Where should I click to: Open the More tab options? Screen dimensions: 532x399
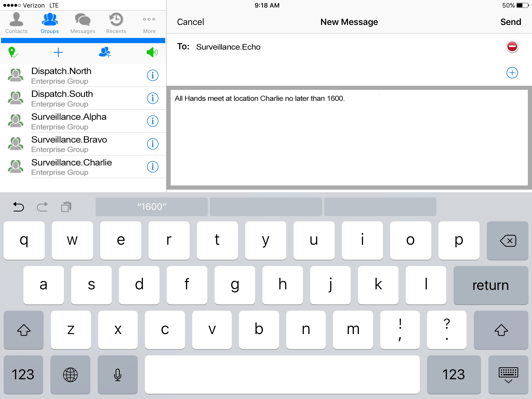point(149,23)
